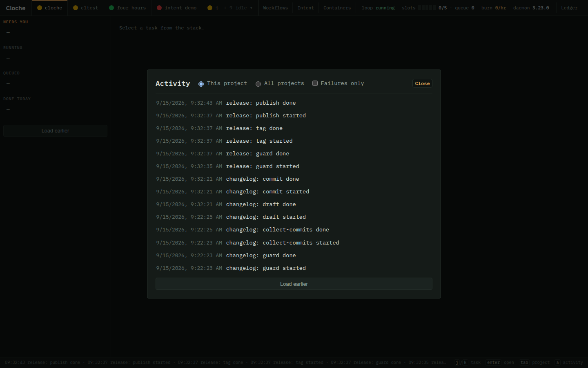The width and height of the screenshot is (588, 368).
Task: Click the burn 0/hr status entry
Action: (x=494, y=8)
